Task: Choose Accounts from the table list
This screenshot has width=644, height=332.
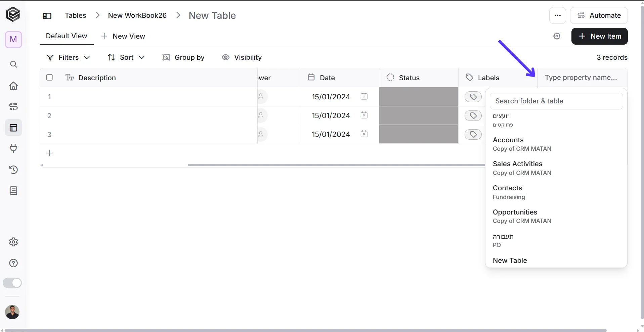Action: coord(556,144)
